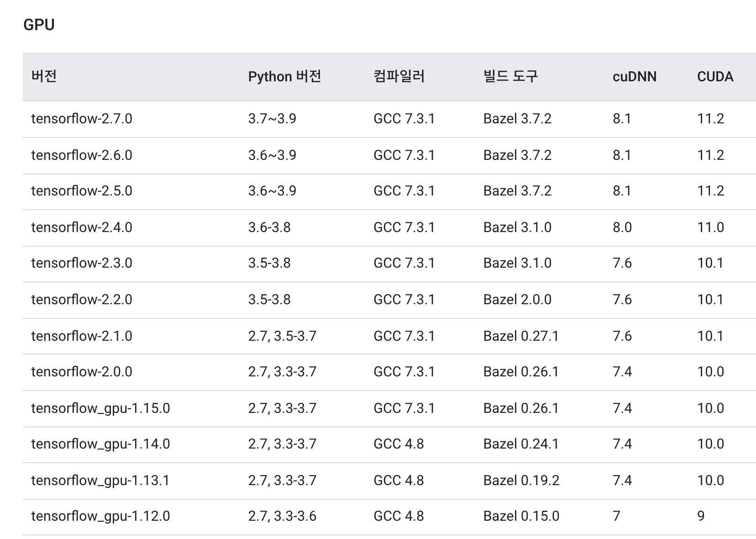The height and width of the screenshot is (539, 756).
Task: Click the Bazel 0.27.1 cell
Action: click(521, 336)
